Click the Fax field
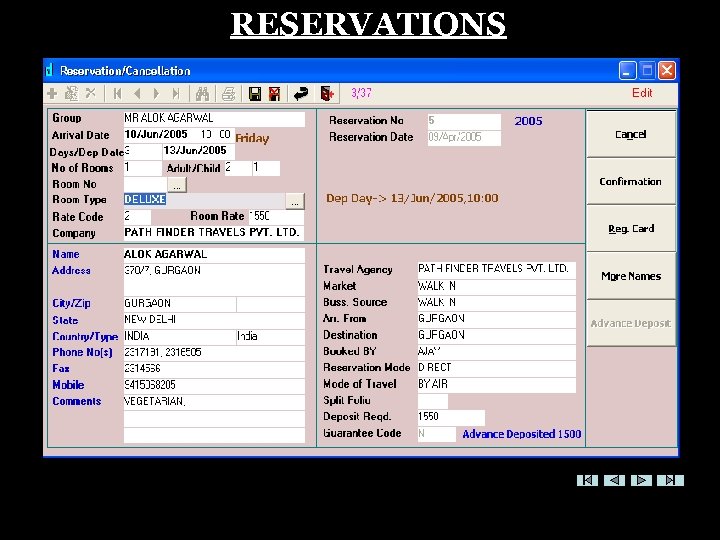The width and height of the screenshot is (720, 540). coord(214,369)
